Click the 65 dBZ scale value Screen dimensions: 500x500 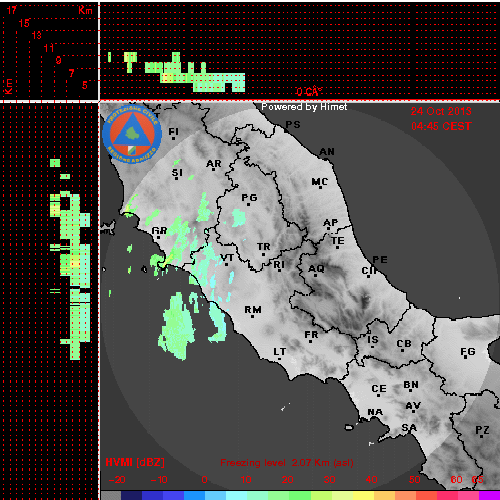[x=477, y=480]
